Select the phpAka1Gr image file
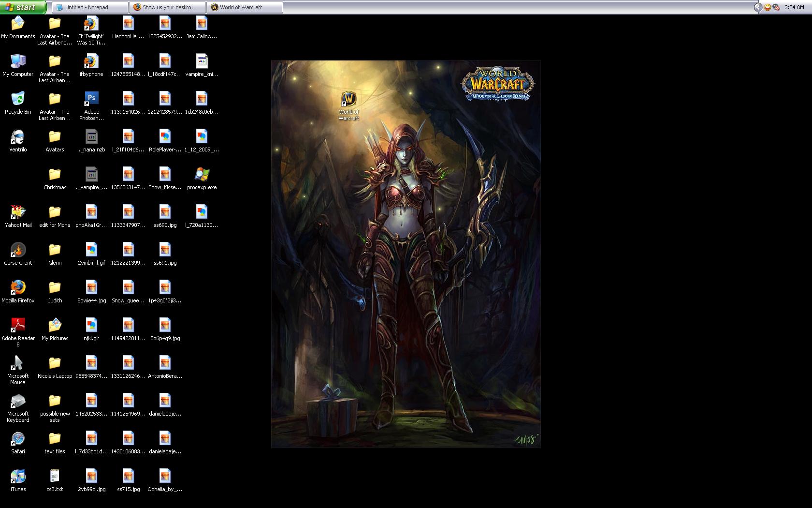The width and height of the screenshot is (812, 508). click(x=91, y=216)
